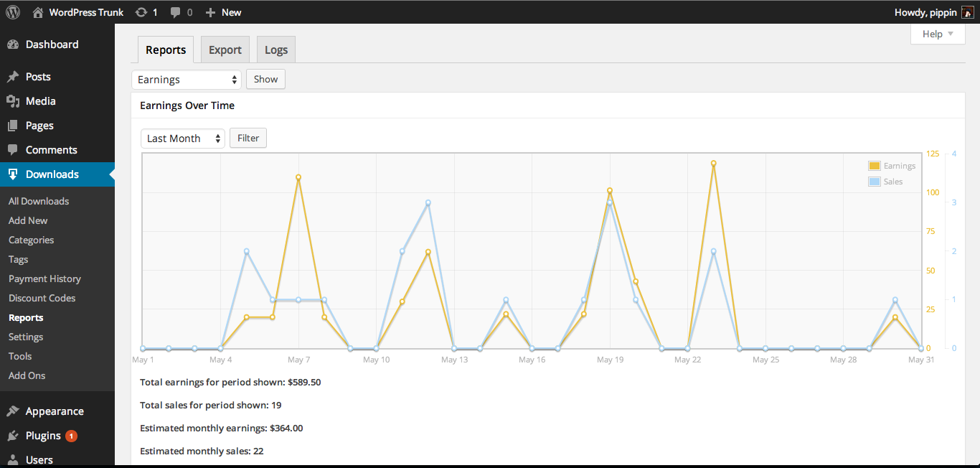This screenshot has width=980, height=468.
Task: Click the Posts pushpin icon
Action: click(13, 77)
